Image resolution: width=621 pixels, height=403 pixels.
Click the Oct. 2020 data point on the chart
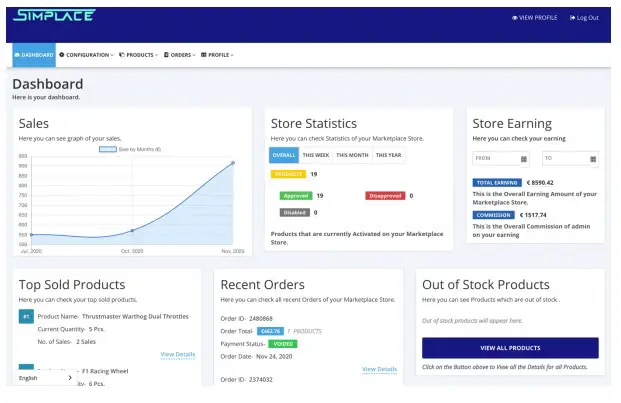pyautogui.click(x=132, y=230)
